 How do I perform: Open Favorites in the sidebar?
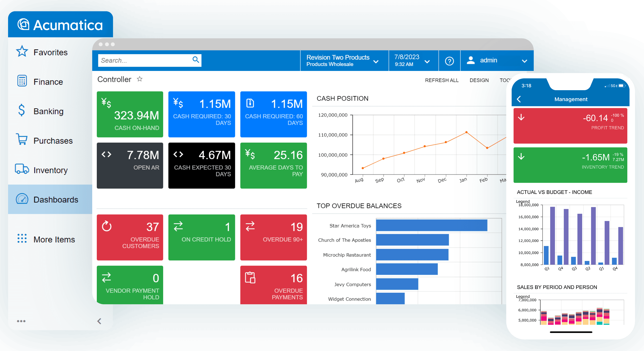pyautogui.click(x=50, y=52)
